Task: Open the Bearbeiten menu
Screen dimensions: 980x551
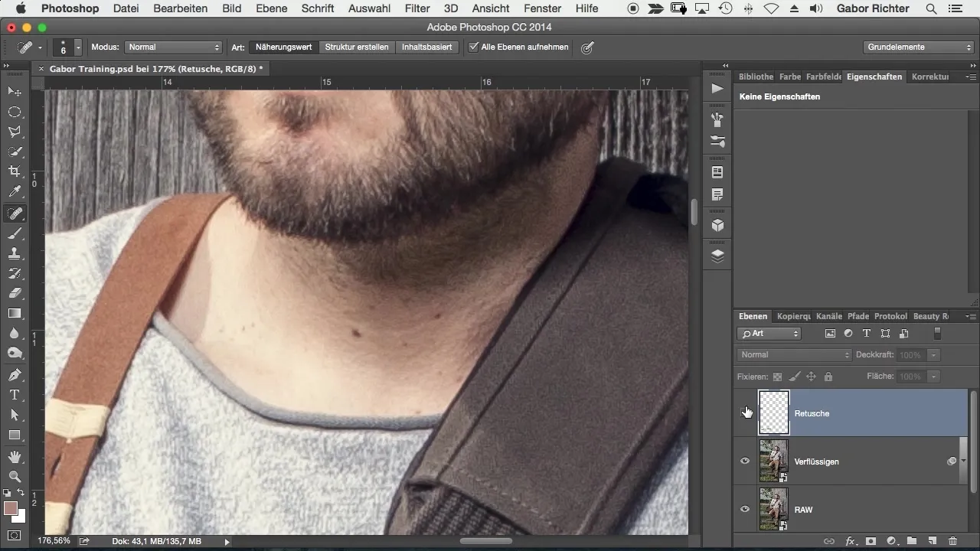Action: tap(180, 8)
